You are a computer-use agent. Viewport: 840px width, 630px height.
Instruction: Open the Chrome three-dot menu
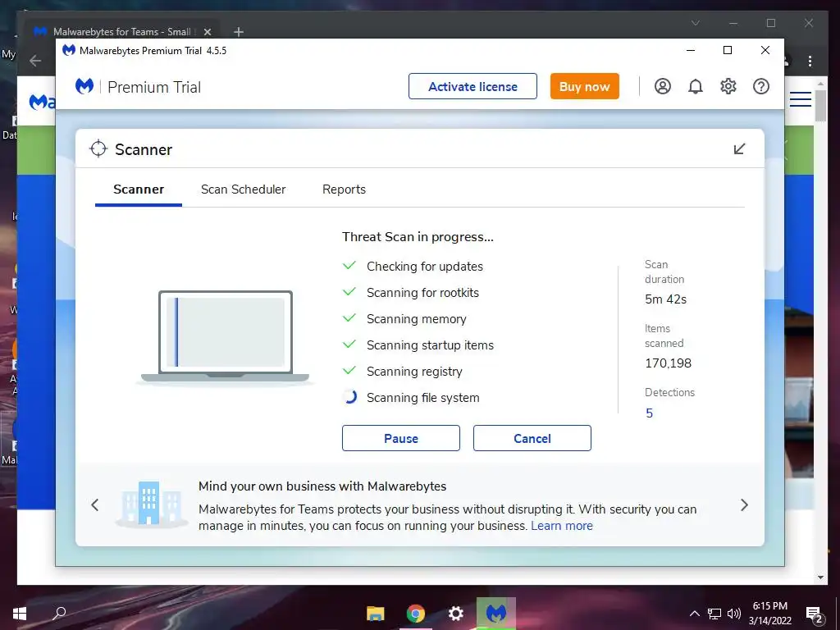(x=810, y=61)
